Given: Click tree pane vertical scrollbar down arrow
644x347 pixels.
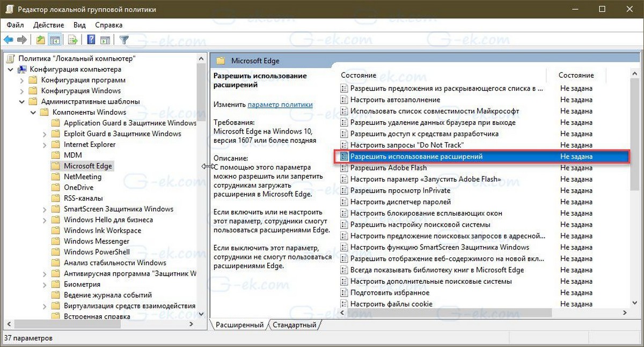Looking at the screenshot, I should [x=202, y=314].
